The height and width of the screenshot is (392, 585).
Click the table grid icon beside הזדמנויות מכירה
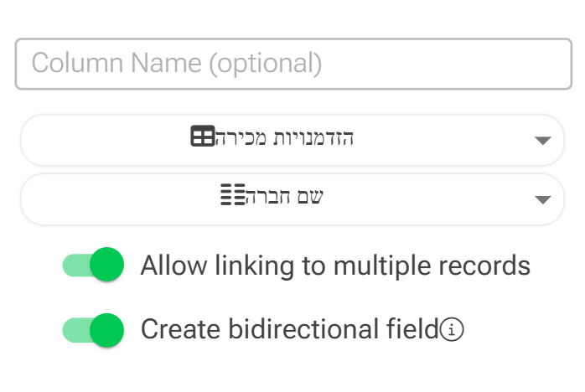coord(203,137)
